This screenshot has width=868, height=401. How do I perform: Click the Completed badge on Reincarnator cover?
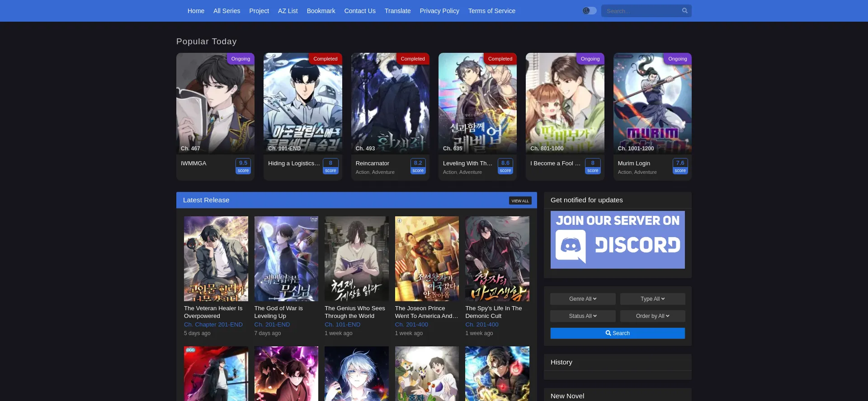(412, 59)
